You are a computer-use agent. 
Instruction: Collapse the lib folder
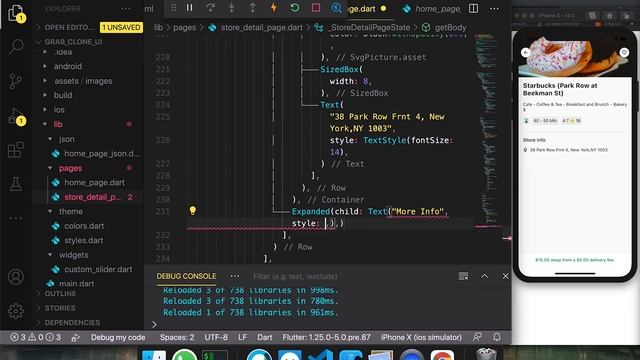pyautogui.click(x=58, y=124)
